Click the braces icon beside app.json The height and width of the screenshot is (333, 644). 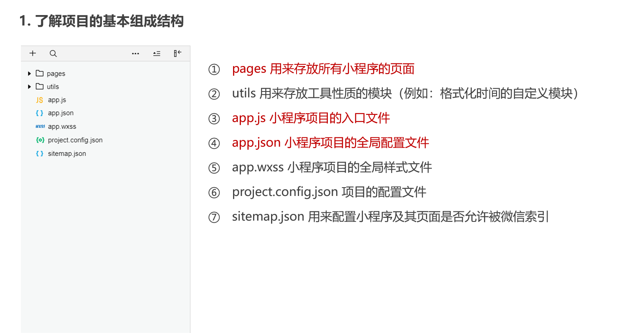pyautogui.click(x=40, y=113)
